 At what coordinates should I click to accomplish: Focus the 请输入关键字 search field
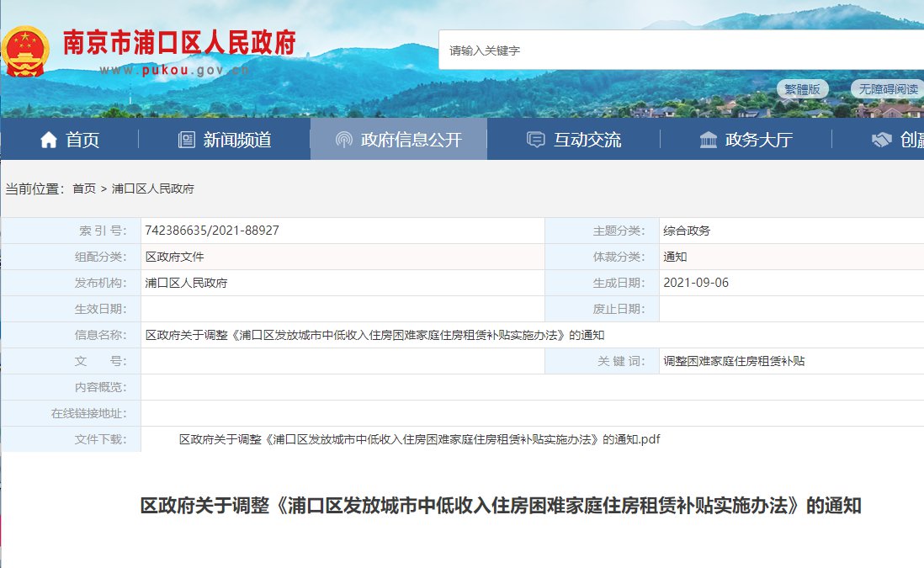coord(673,50)
